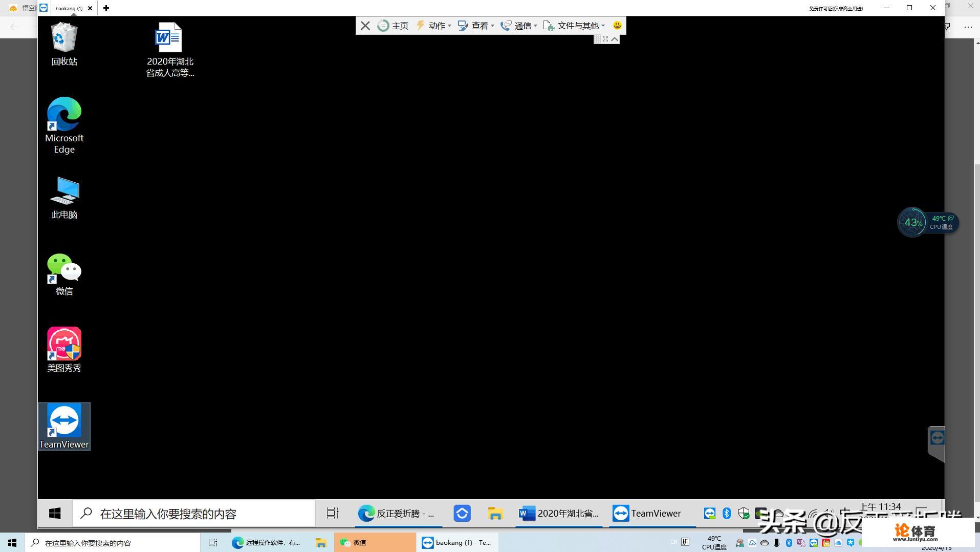Click the 拼 input method indicator

point(685,542)
